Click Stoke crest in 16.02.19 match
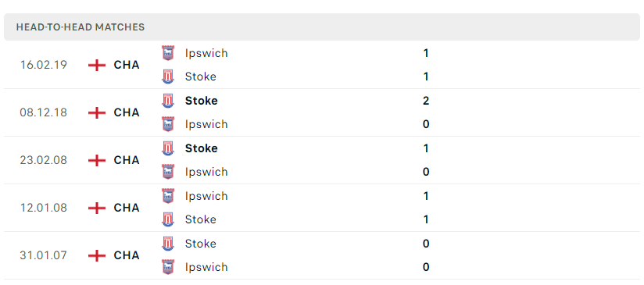Viewport: 644px width, 285px height. click(167, 77)
